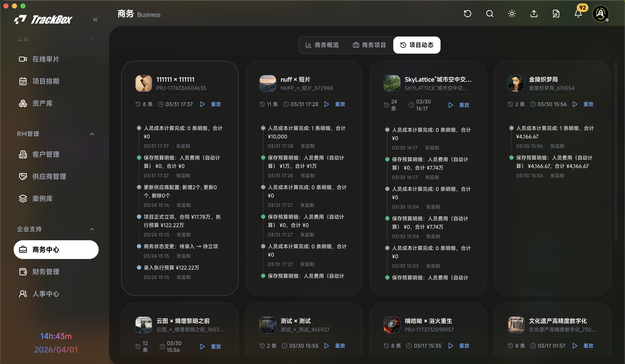
Task: Click the upload icon in the header
Action: coord(534,14)
